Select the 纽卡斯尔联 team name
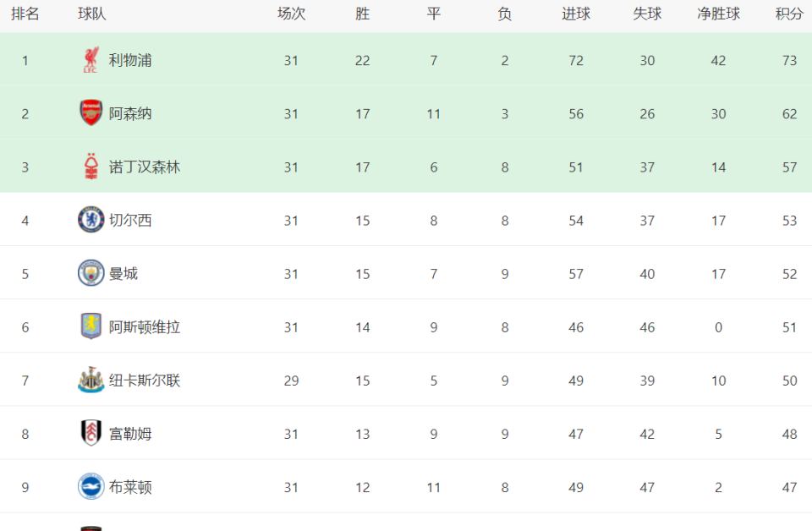This screenshot has height=531, width=812. pyautogui.click(x=145, y=380)
